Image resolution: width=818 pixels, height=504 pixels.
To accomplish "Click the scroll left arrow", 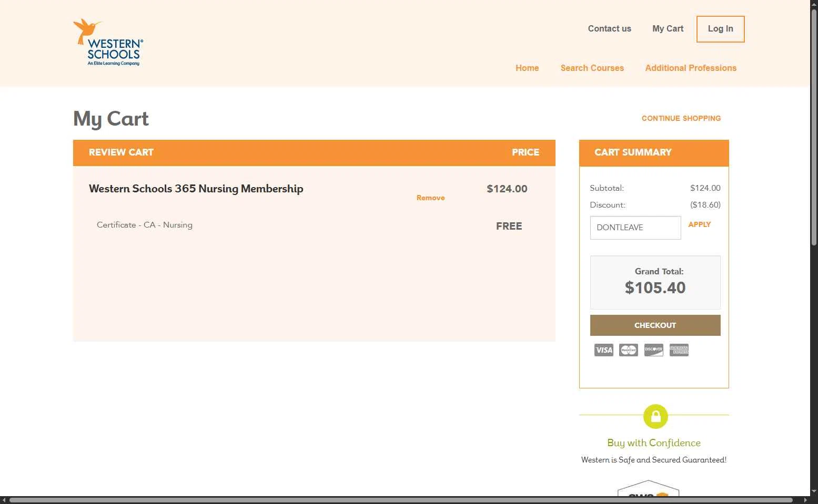I will click(x=4, y=500).
